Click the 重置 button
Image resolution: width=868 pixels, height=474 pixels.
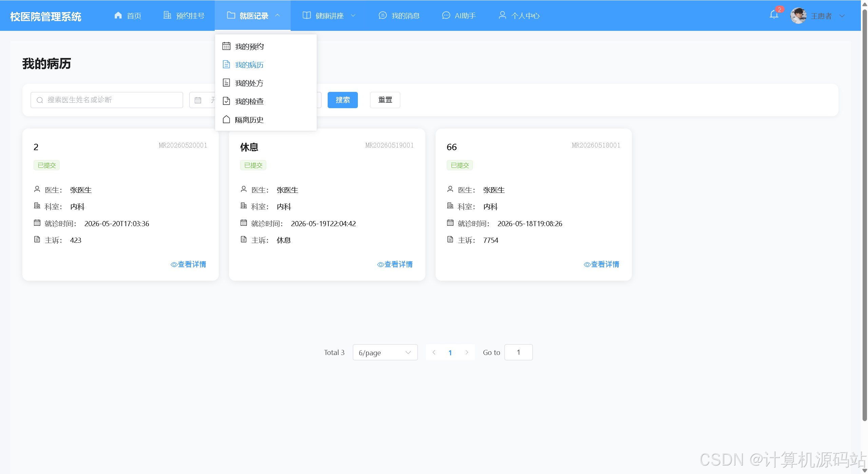tap(385, 100)
